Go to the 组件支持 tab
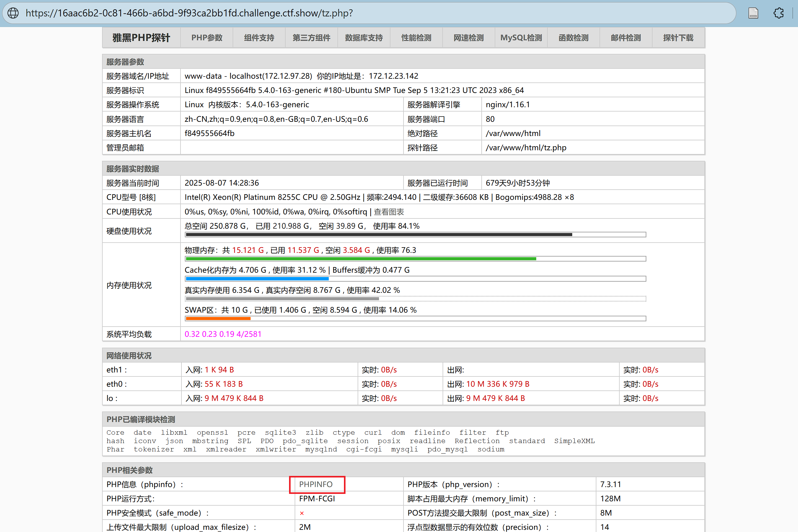The width and height of the screenshot is (798, 532). coord(259,38)
